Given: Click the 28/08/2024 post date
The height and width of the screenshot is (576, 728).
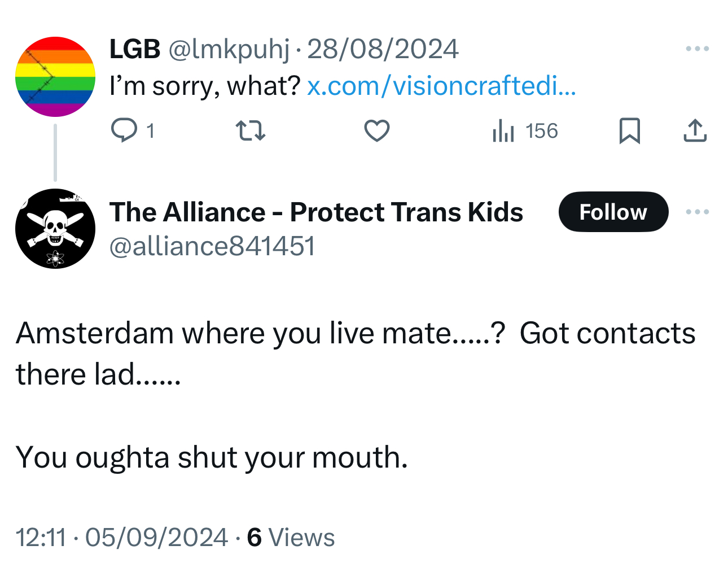Looking at the screenshot, I should (x=383, y=49).
